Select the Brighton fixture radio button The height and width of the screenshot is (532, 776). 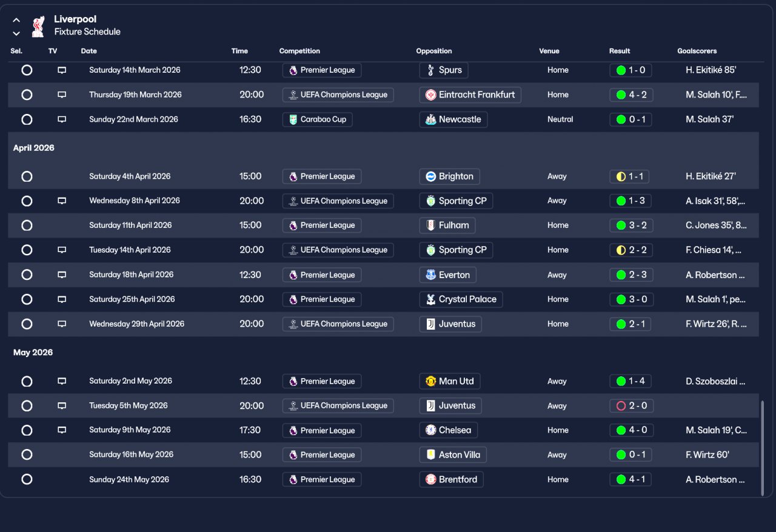pos(27,176)
